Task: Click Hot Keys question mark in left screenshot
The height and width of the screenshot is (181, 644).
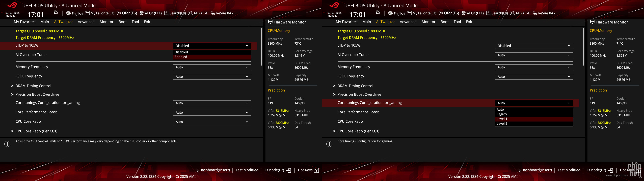Action: [x=316, y=170]
